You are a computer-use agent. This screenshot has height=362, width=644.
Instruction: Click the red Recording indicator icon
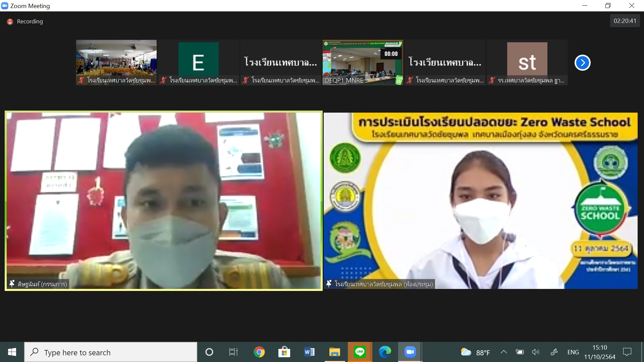click(10, 21)
